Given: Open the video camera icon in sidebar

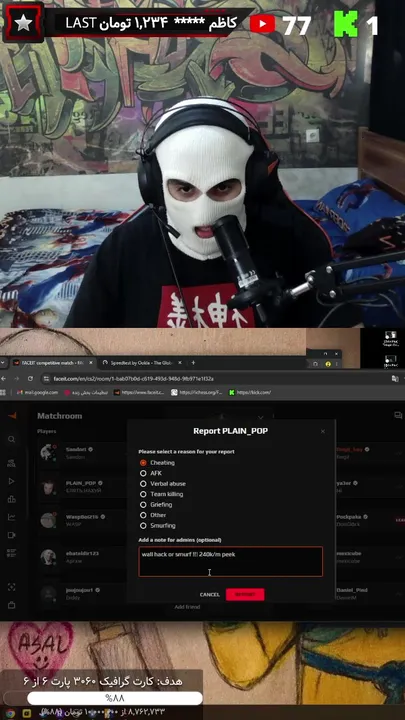Looking at the screenshot, I should tap(11, 535).
